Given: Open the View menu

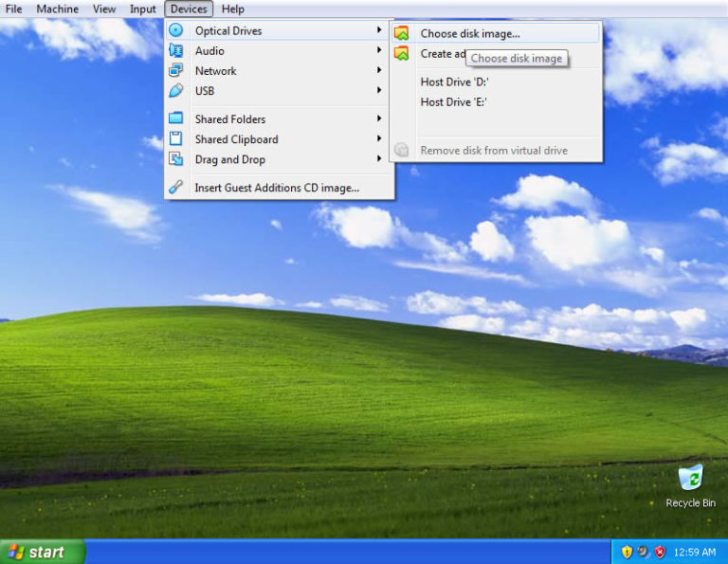Looking at the screenshot, I should 104,9.
